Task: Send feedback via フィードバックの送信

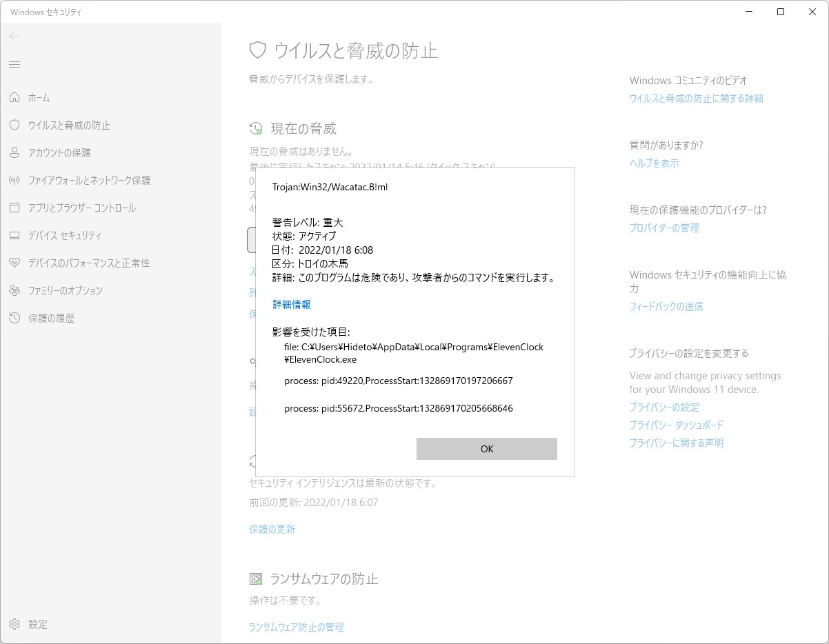Action: point(666,306)
